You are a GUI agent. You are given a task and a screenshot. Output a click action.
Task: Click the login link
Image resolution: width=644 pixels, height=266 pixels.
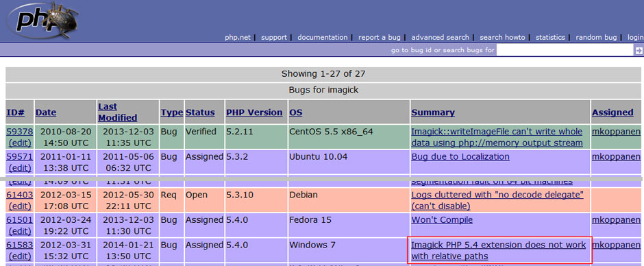635,38
